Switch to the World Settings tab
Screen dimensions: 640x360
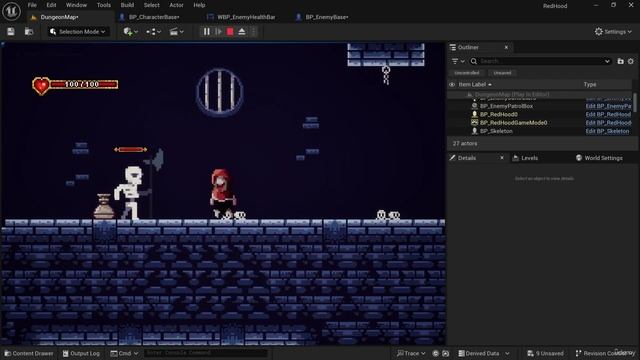pos(603,158)
